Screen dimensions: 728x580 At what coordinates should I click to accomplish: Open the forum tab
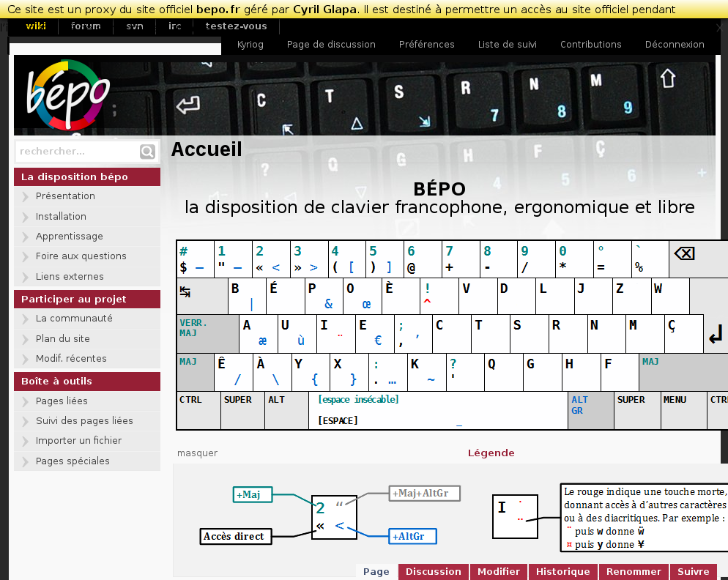coord(86,26)
